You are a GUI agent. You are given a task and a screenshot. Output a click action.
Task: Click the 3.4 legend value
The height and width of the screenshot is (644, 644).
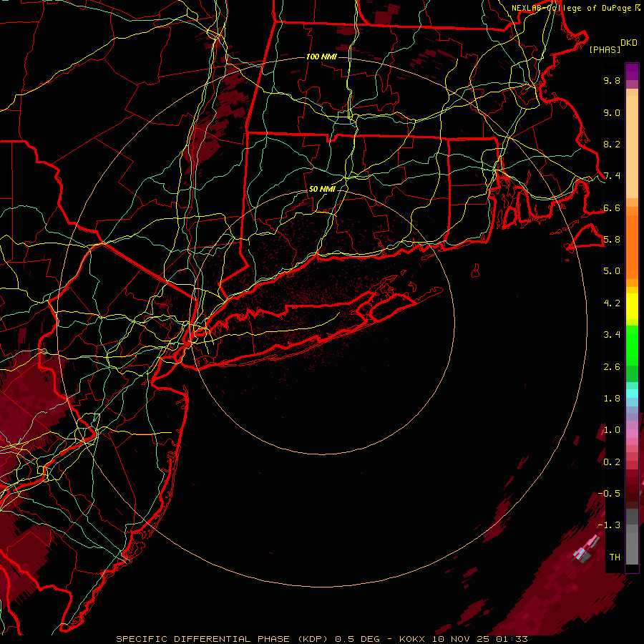click(x=612, y=335)
